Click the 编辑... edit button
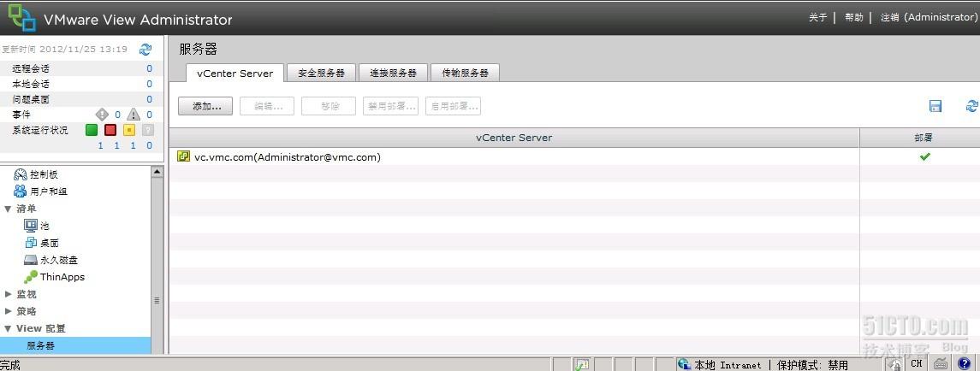Screen dimensions: 980x371 [x=268, y=106]
